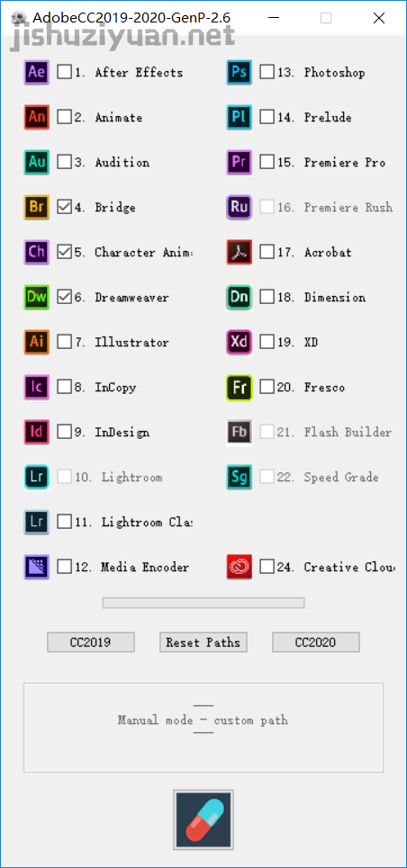Click the Premiere Pro Pr icon
Viewport: 407px width, 868px height.
[x=239, y=162]
